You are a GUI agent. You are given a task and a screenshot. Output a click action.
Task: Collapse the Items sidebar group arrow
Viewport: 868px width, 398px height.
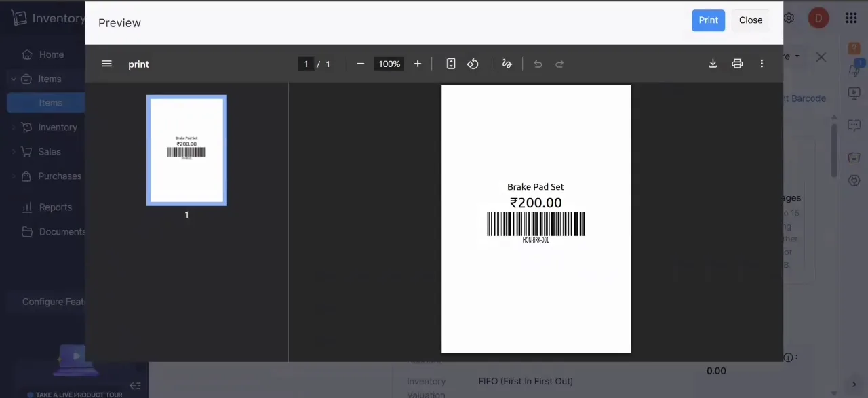pos(13,79)
